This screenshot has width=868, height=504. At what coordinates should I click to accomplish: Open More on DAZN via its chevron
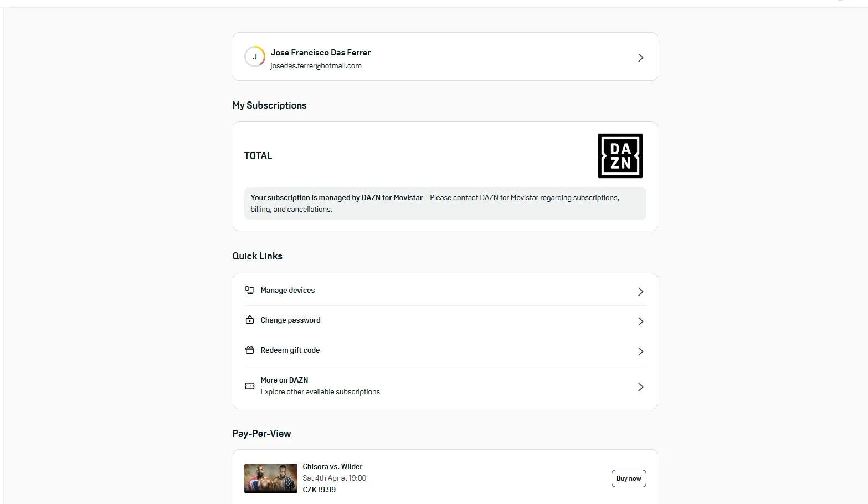640,387
